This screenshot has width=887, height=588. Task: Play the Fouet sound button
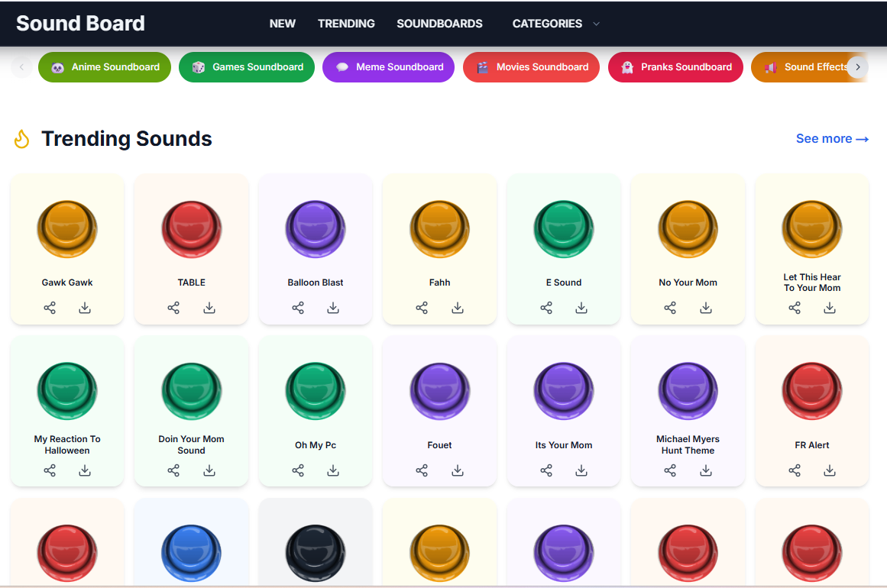click(x=439, y=391)
